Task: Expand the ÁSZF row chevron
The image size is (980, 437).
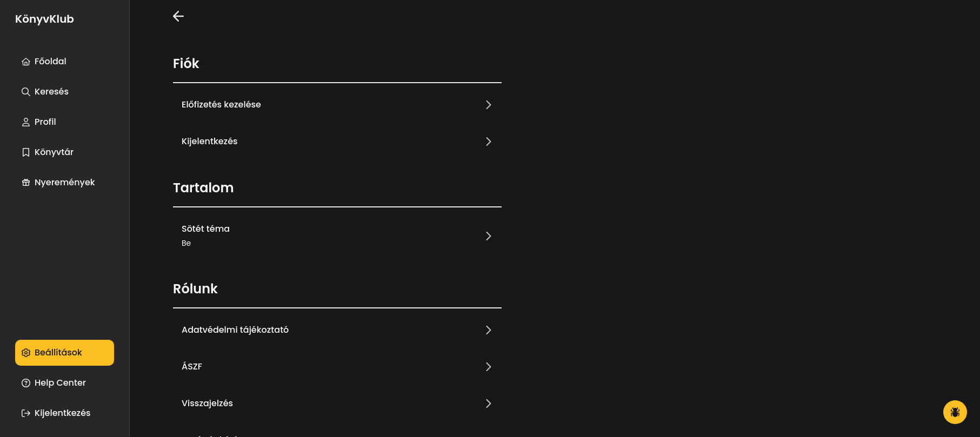Action: (488, 367)
